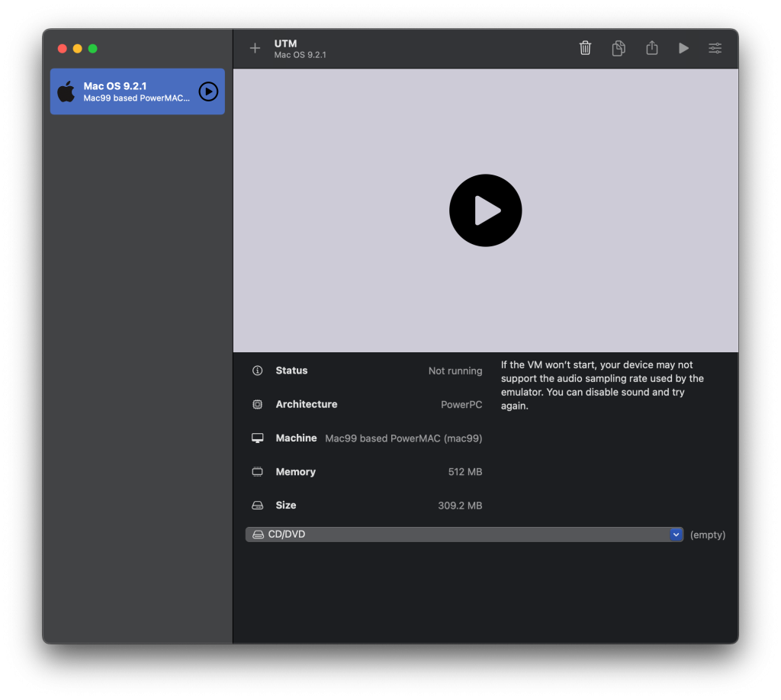
Task: Click the "Not running" status value
Action: tap(455, 371)
